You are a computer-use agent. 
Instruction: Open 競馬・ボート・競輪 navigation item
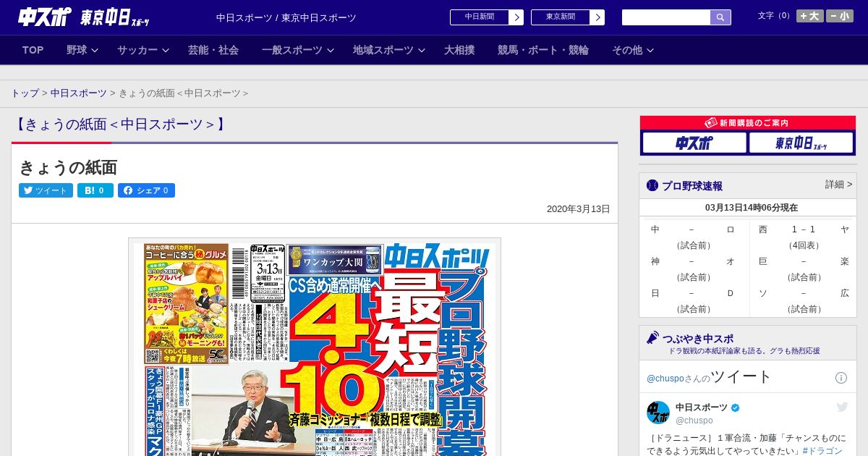[543, 50]
